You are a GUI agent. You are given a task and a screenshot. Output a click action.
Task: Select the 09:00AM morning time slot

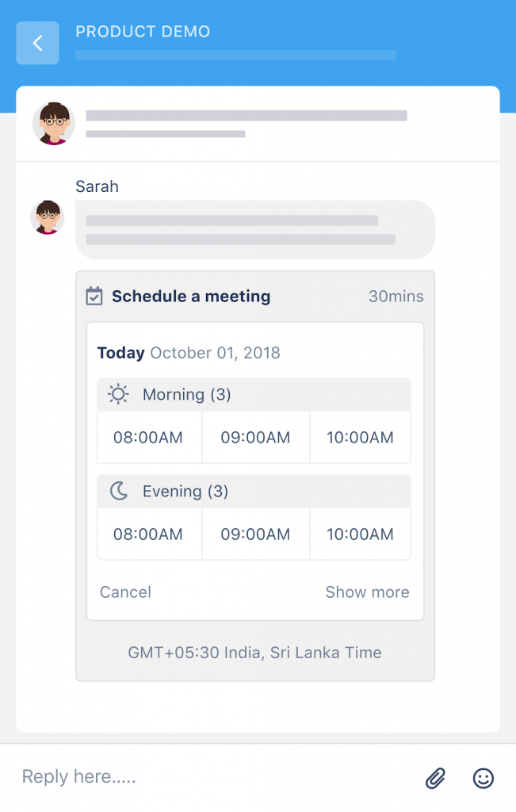pos(255,437)
